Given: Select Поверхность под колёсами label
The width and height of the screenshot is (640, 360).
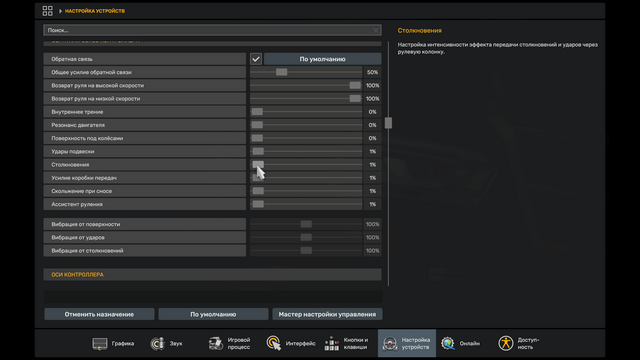Looking at the screenshot, I should coord(87,138).
